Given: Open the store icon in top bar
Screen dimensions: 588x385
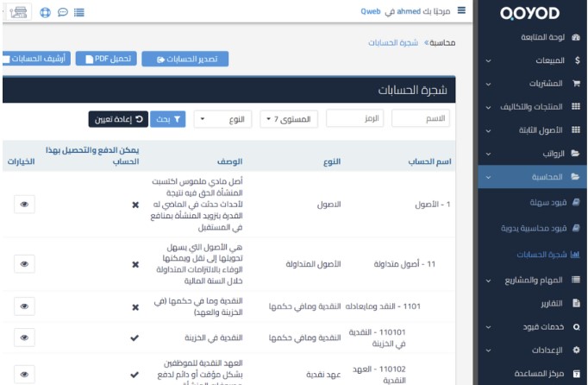Looking at the screenshot, I should [19, 12].
